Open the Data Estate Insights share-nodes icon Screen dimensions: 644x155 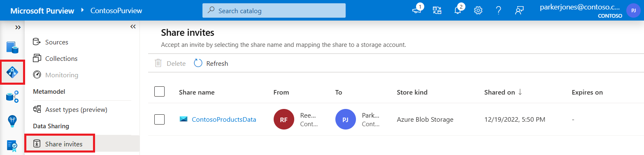coord(12,97)
